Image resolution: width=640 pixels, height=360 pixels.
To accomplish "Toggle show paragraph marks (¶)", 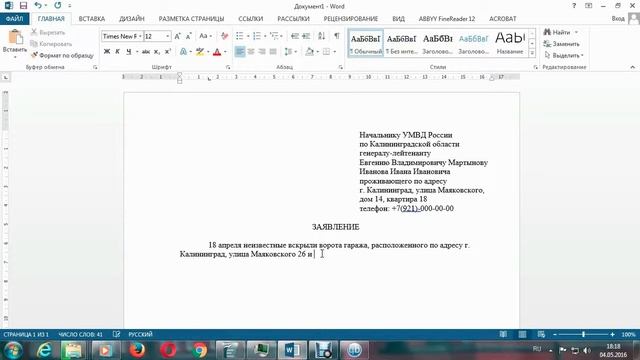I will 337,36.
